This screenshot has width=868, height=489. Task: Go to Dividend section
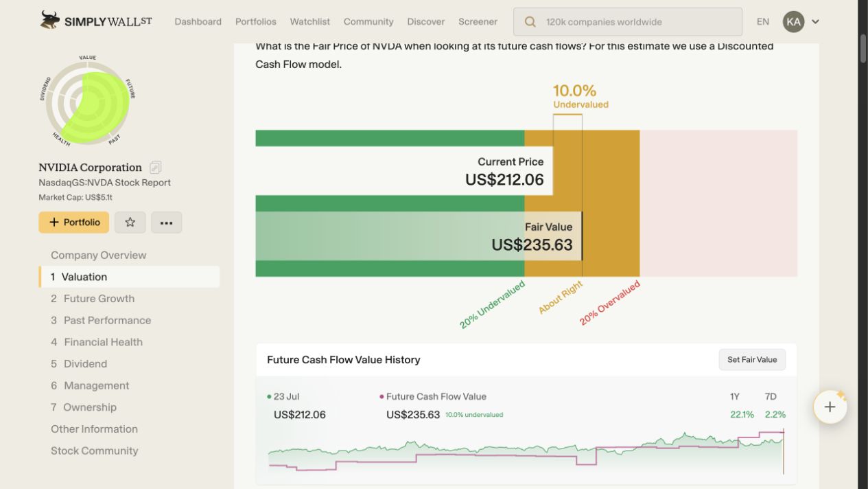pos(79,364)
